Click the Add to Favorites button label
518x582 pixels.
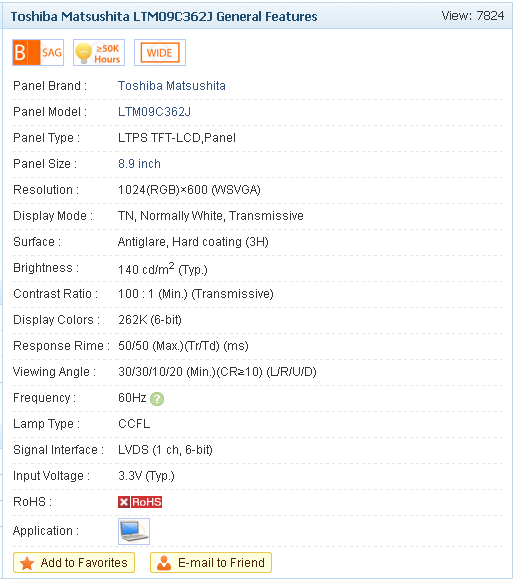(84, 563)
